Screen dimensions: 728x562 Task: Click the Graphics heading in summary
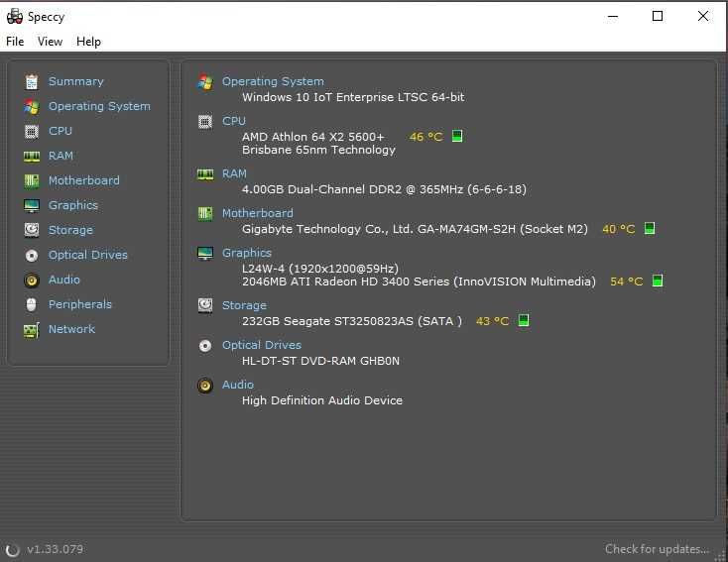click(247, 253)
